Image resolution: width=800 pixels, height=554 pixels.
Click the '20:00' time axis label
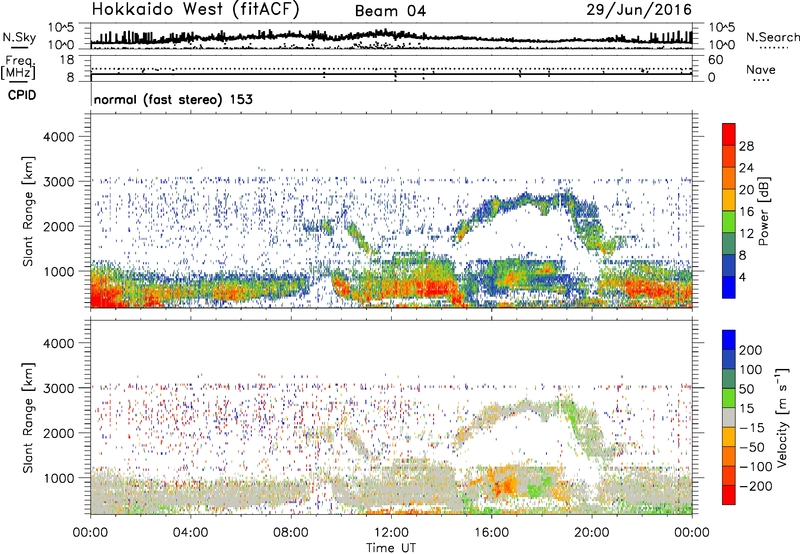[x=592, y=533]
